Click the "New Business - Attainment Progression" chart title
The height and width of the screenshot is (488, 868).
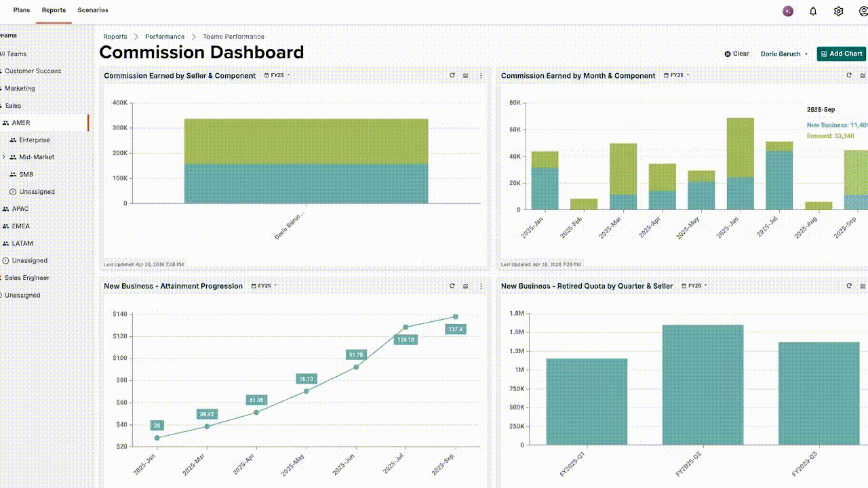pos(173,286)
